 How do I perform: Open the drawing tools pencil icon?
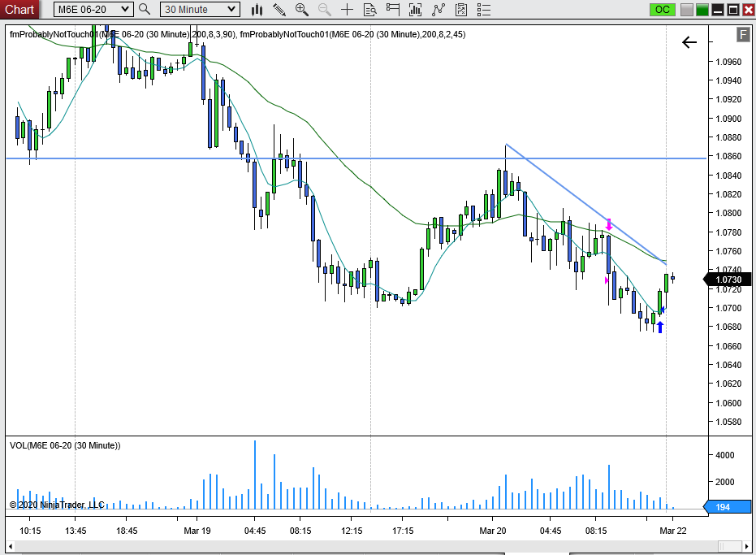[x=279, y=10]
